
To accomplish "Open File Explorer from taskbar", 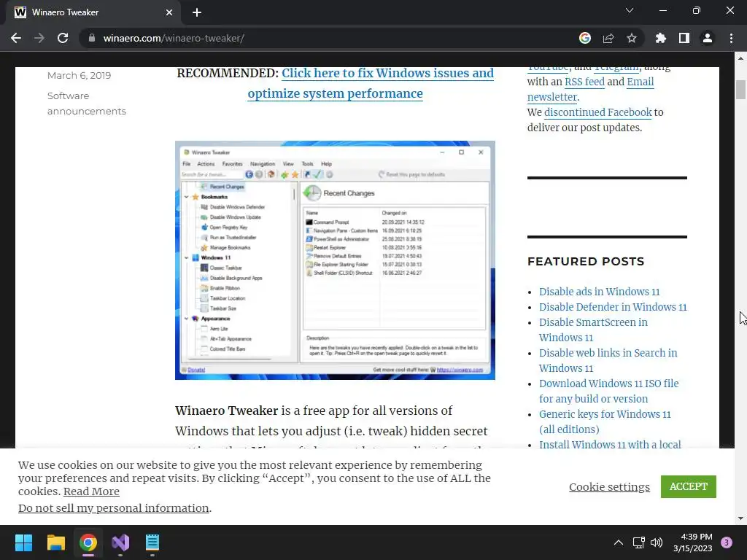I will point(55,542).
